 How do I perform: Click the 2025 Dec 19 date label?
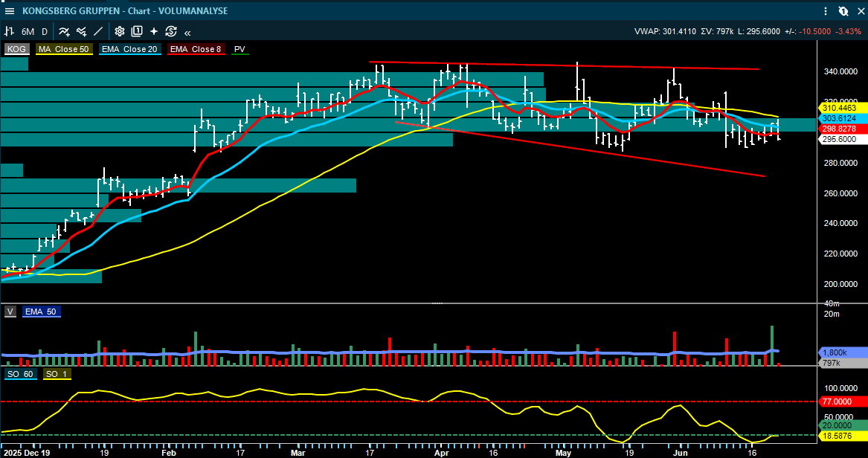tap(26, 452)
